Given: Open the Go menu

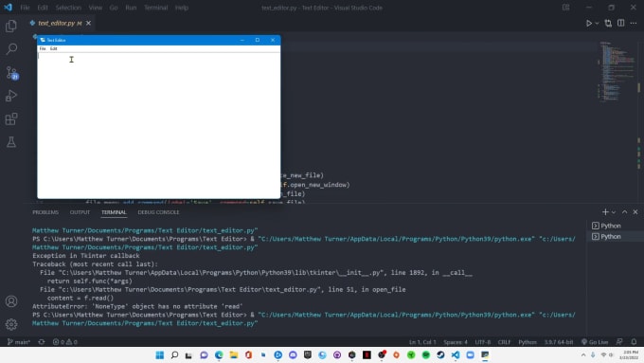Looking at the screenshot, I should [114, 8].
